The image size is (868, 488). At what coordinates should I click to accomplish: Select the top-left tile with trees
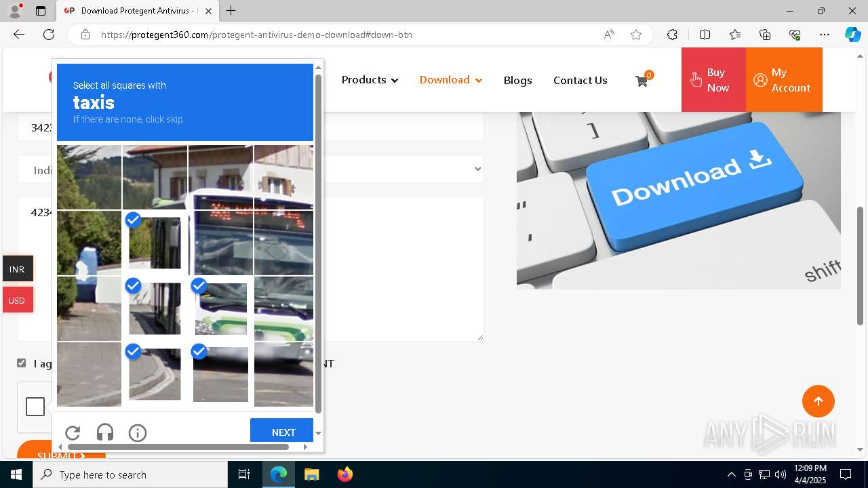[89, 177]
